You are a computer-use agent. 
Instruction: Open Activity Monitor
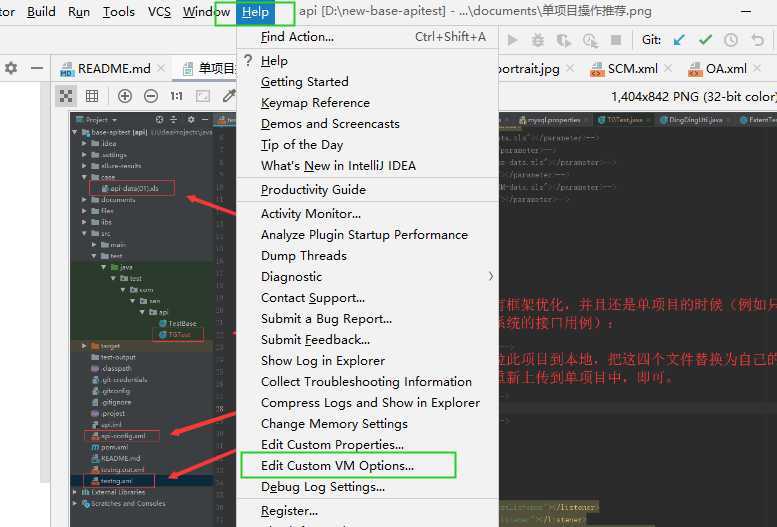(368, 214)
